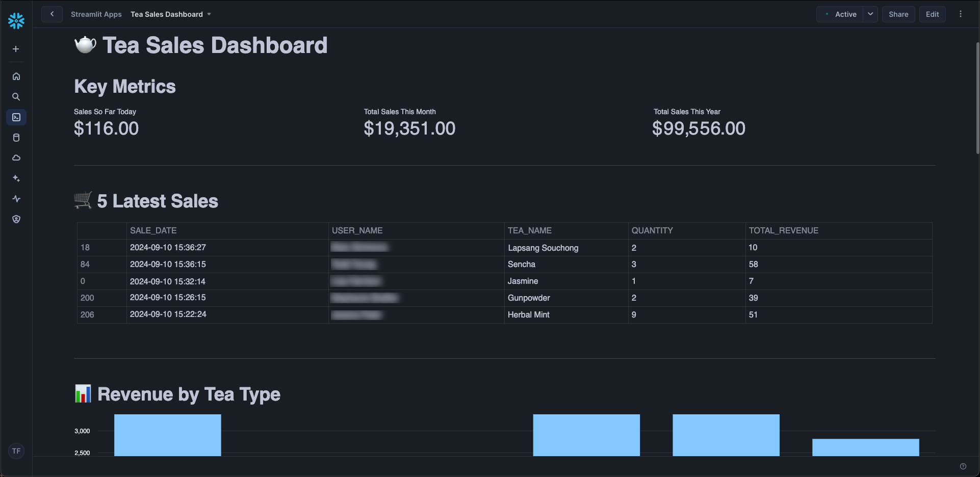Screen dimensions: 980x477
Task: Expand the Tea Sales Dashboard title dropdown
Action: point(209,14)
